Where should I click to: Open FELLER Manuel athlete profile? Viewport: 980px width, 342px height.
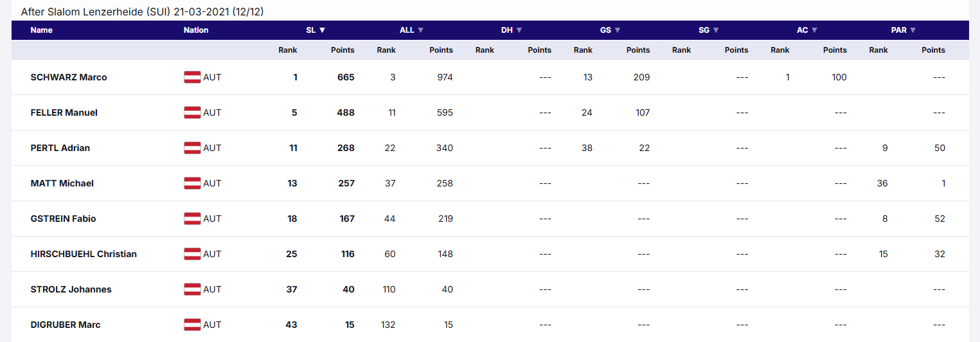tap(64, 113)
